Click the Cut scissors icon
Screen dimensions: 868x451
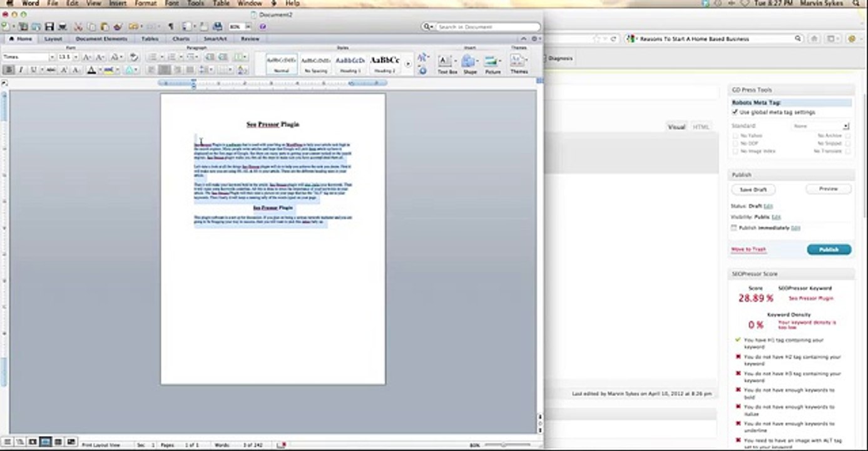coord(78,27)
